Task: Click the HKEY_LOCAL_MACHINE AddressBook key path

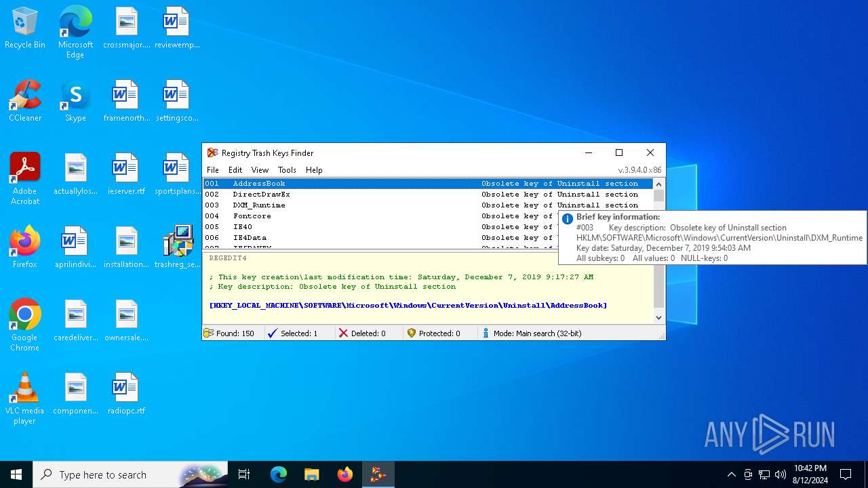Action: point(408,306)
